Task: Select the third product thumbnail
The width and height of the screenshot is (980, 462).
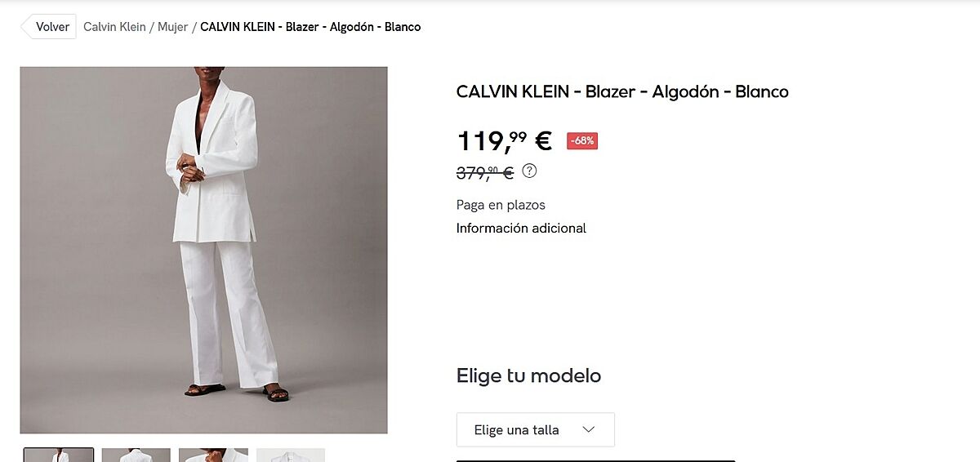Action: pyautogui.click(x=213, y=455)
